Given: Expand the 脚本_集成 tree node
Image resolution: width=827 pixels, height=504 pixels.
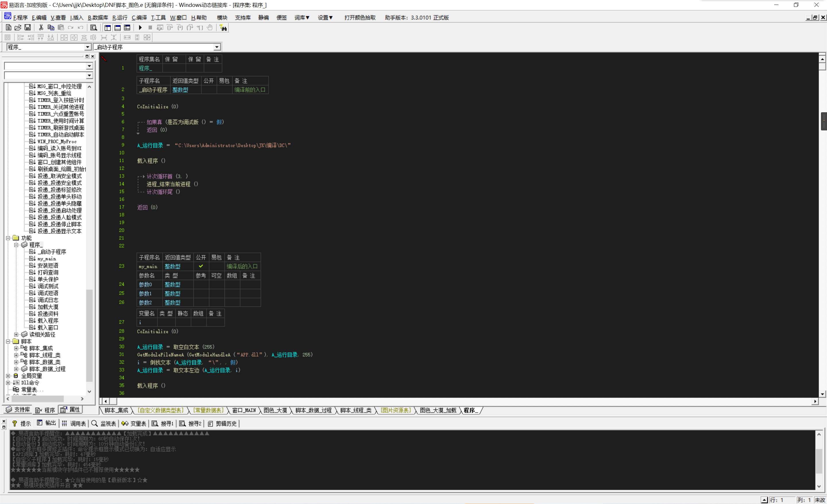Looking at the screenshot, I should pos(16,348).
